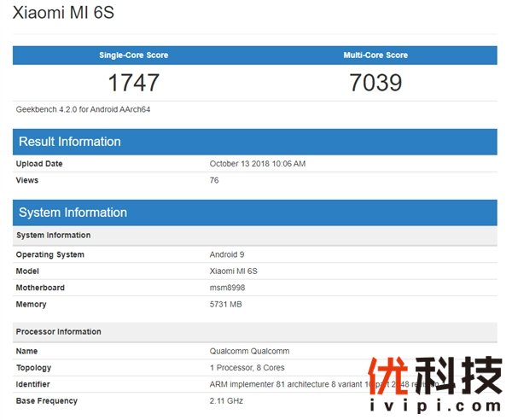Click the Base Frequency label
The height and width of the screenshot is (420, 512).
pos(47,401)
